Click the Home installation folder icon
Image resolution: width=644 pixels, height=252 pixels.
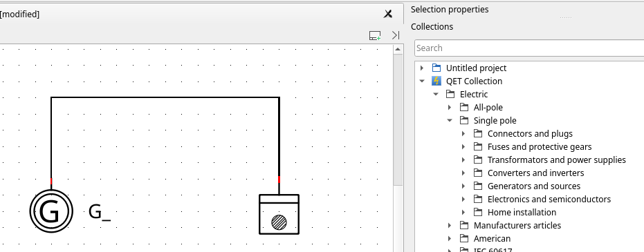tap(478, 212)
